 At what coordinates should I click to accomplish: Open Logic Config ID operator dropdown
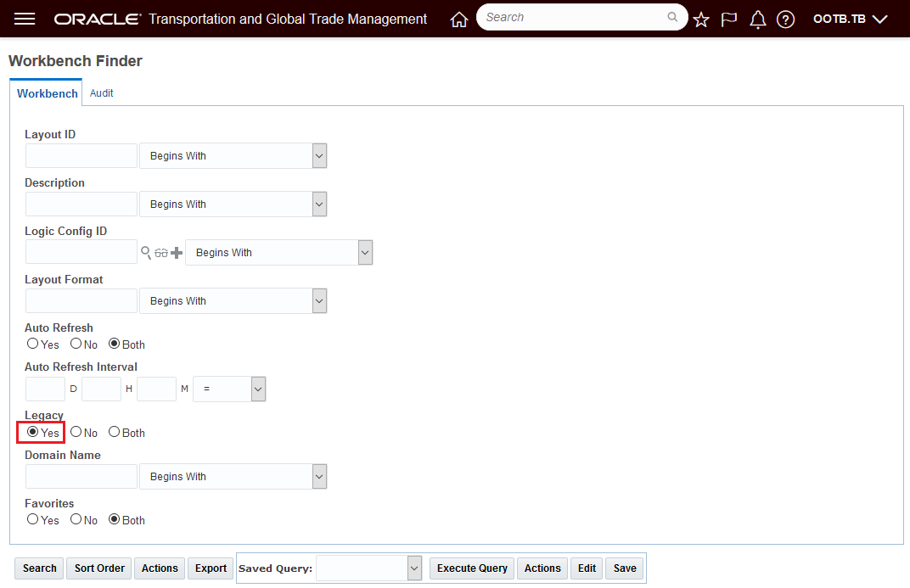(x=279, y=252)
